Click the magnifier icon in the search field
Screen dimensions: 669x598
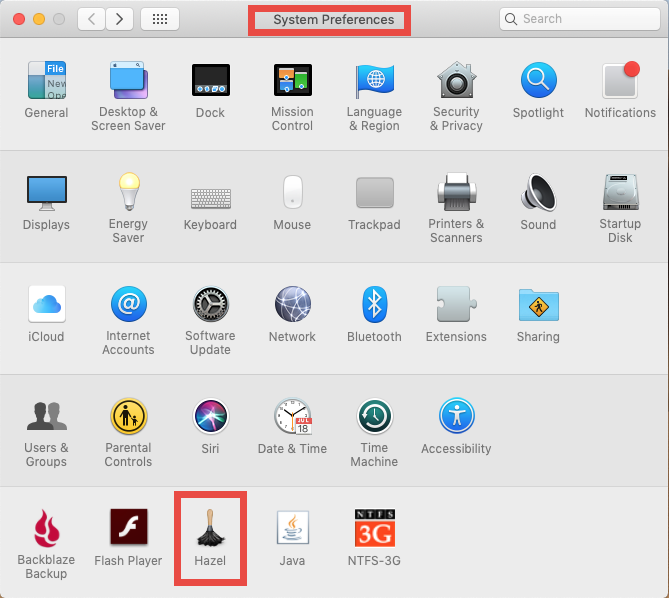click(511, 19)
